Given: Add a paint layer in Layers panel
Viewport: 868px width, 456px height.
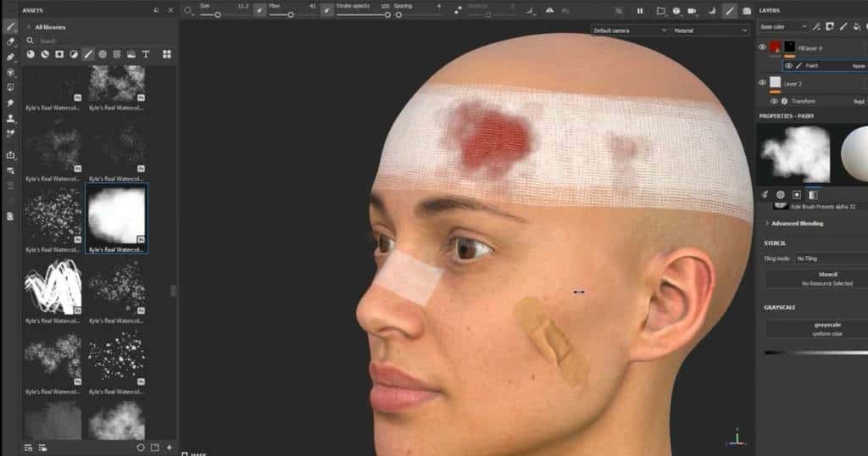Looking at the screenshot, I should tap(843, 26).
